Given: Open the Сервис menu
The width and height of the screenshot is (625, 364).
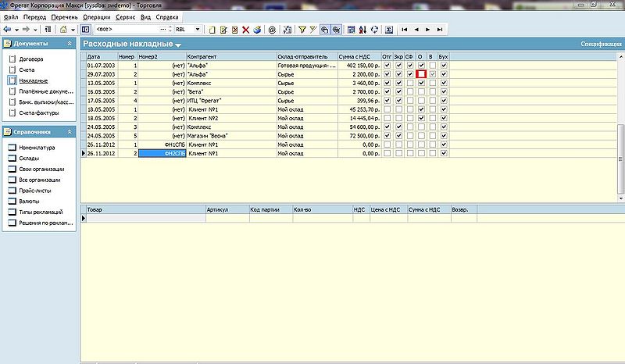Looking at the screenshot, I should pyautogui.click(x=126, y=17).
